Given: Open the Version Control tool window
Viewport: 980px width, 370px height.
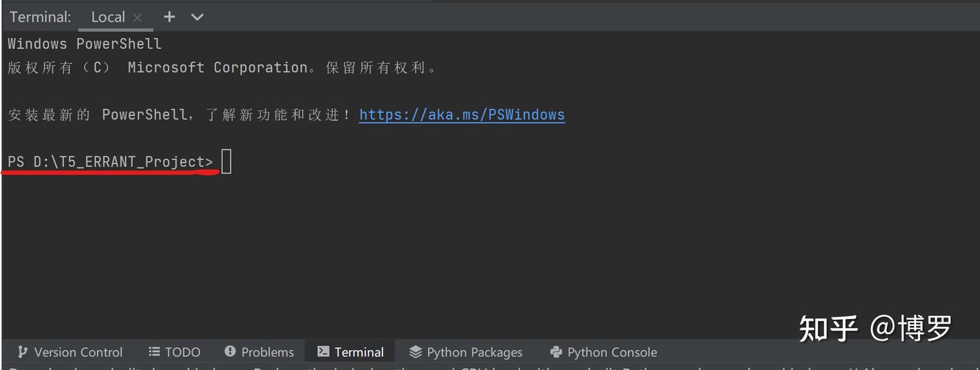Looking at the screenshot, I should (78, 352).
